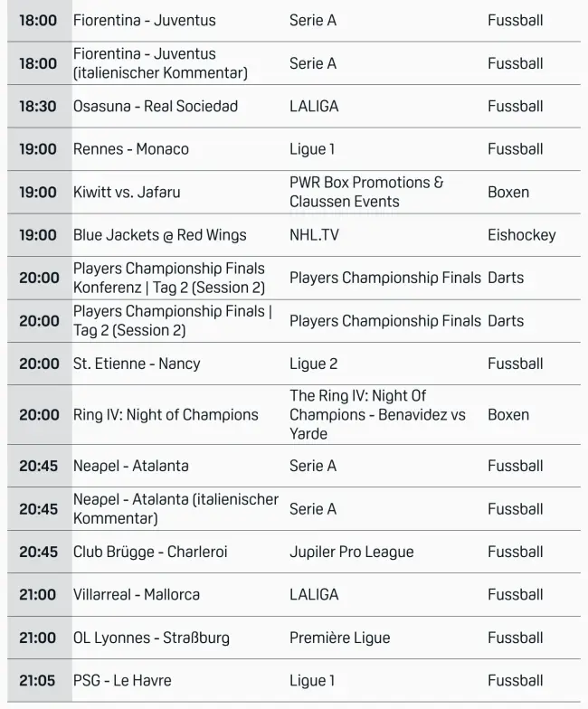Select Players Championship Finals Konferenz Tag 2
The width and height of the screenshot is (588, 709).
tap(169, 278)
